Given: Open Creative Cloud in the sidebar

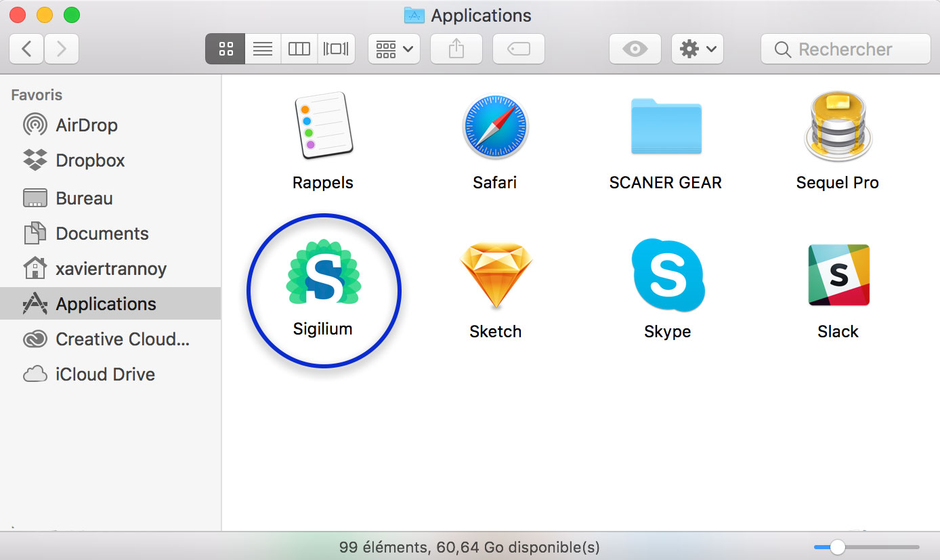Looking at the screenshot, I should (110, 339).
